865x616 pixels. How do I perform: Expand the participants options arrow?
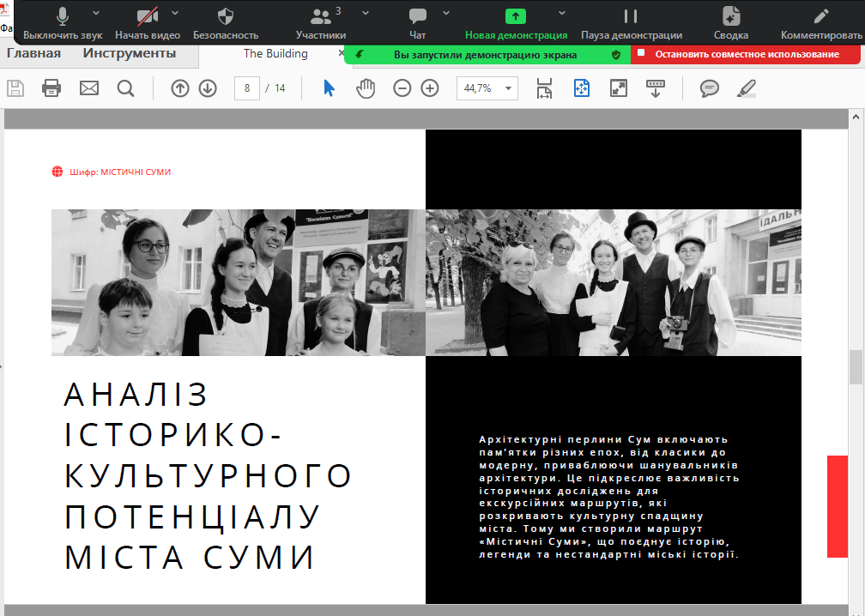pos(366,13)
